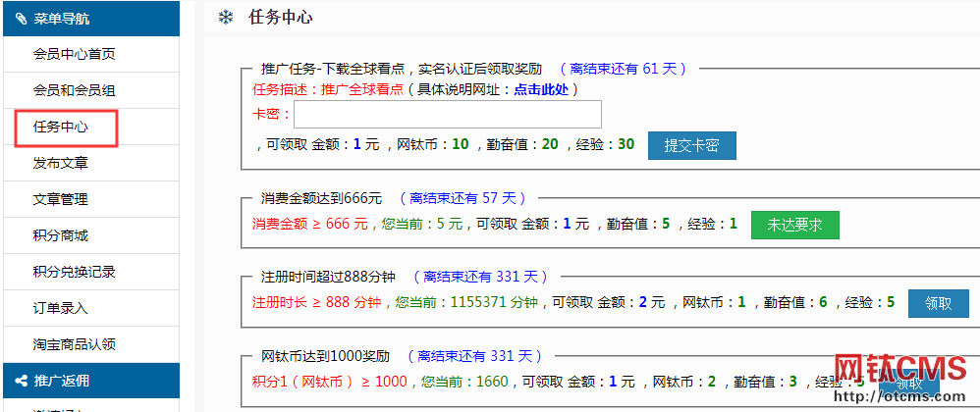The width and height of the screenshot is (980, 412).
Task: Select 积分商城 menu item
Action: click(x=61, y=235)
